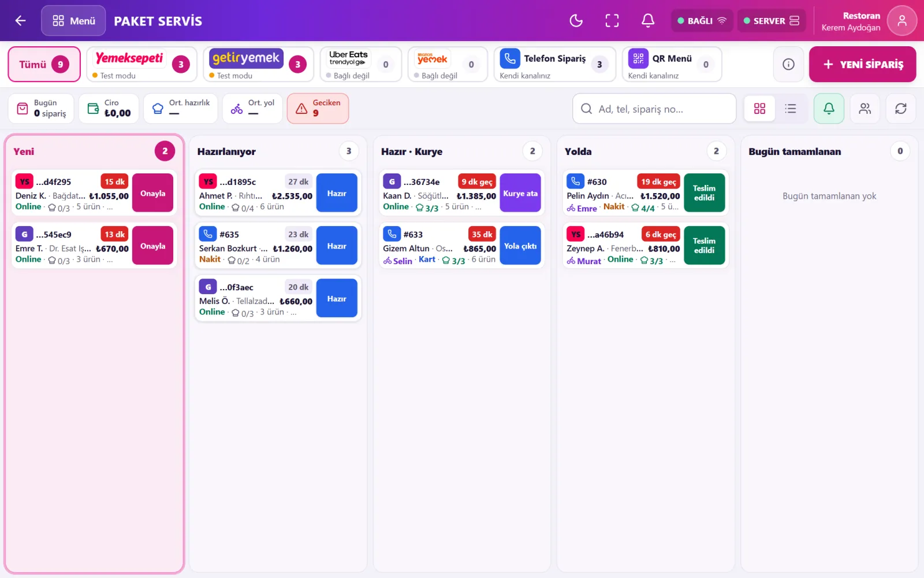Open couriers people icon
Image resolution: width=924 pixels, height=578 pixels.
point(865,108)
